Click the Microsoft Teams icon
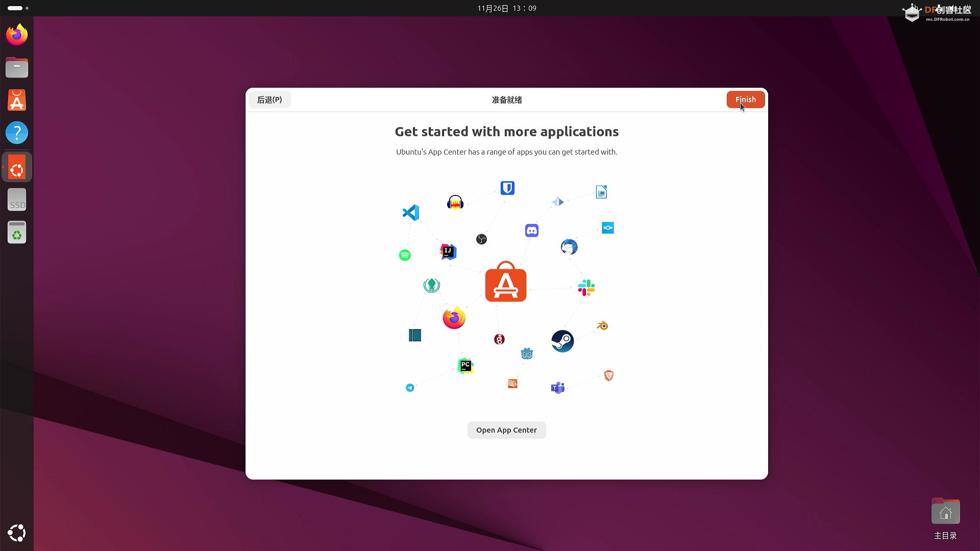Screen dimensions: 980x551 [x=557, y=388]
